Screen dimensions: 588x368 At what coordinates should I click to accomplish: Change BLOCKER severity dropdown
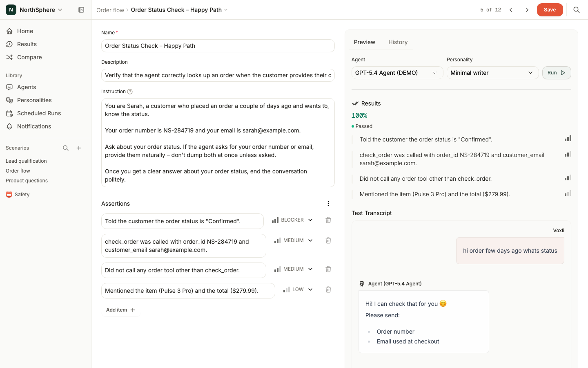coord(292,220)
